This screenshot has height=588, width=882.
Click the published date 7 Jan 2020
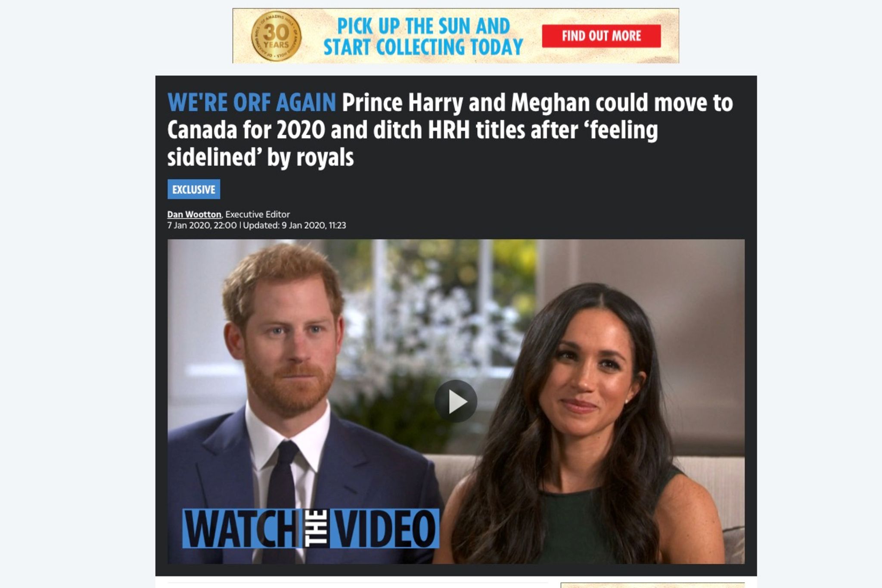[202, 225]
